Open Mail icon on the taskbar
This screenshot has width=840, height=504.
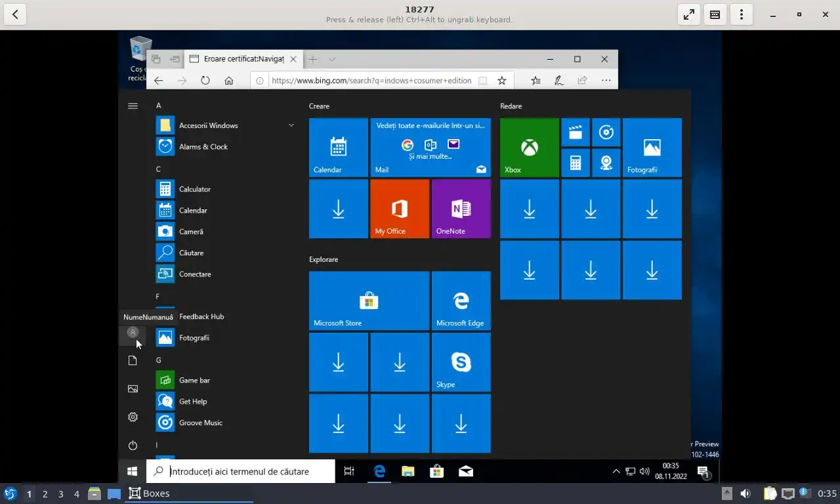[466, 471]
